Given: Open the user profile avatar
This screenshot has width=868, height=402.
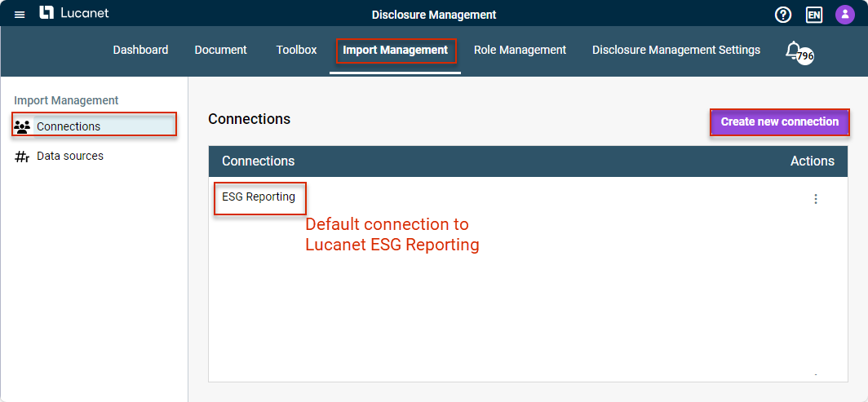Looking at the screenshot, I should point(845,15).
